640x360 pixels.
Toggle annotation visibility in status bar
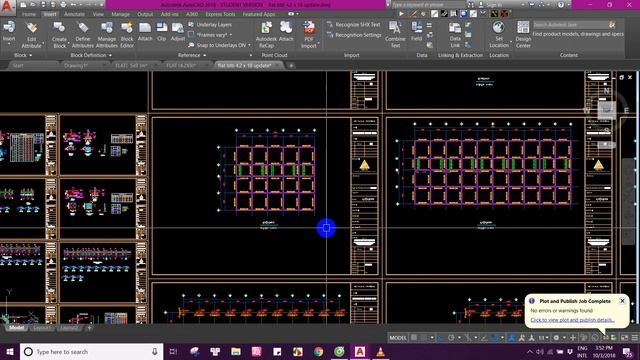[512, 338]
